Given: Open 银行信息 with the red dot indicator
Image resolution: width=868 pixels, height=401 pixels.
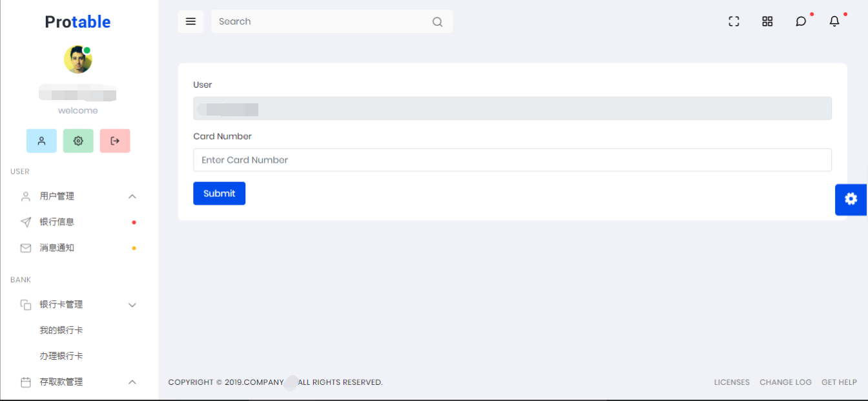Looking at the screenshot, I should (x=58, y=221).
